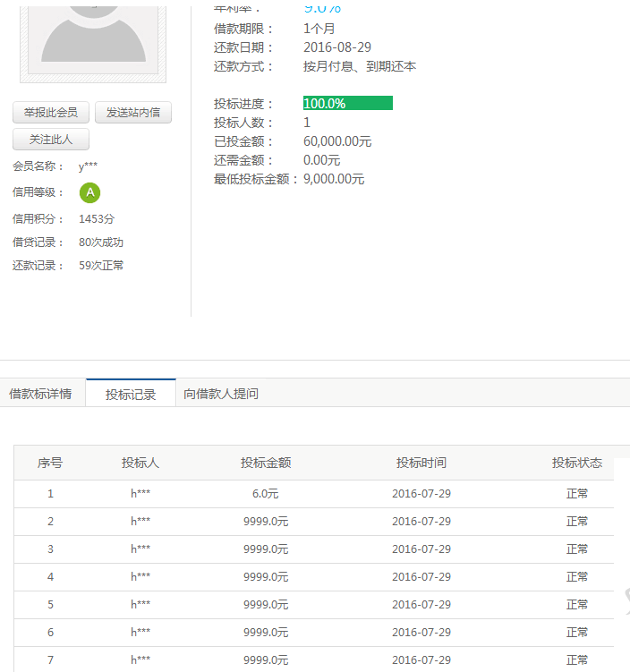The height and width of the screenshot is (672, 630).
Task: Click member name y*** text
Action: click(x=89, y=166)
